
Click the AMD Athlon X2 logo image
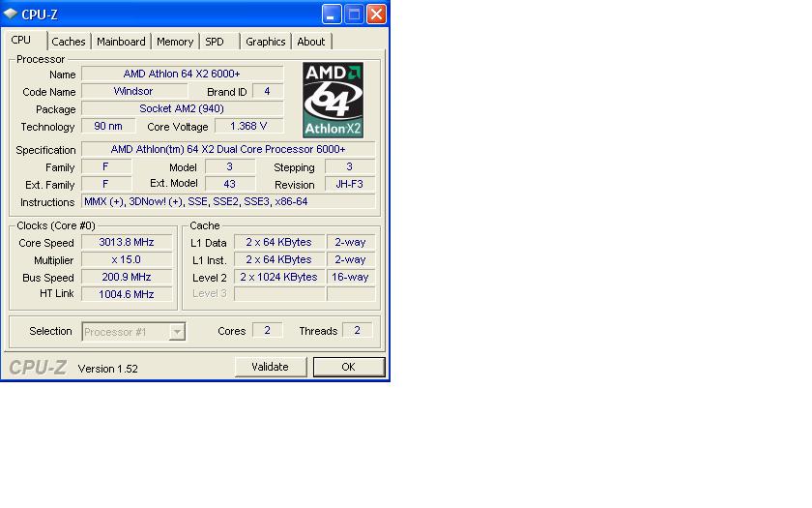coord(333,100)
